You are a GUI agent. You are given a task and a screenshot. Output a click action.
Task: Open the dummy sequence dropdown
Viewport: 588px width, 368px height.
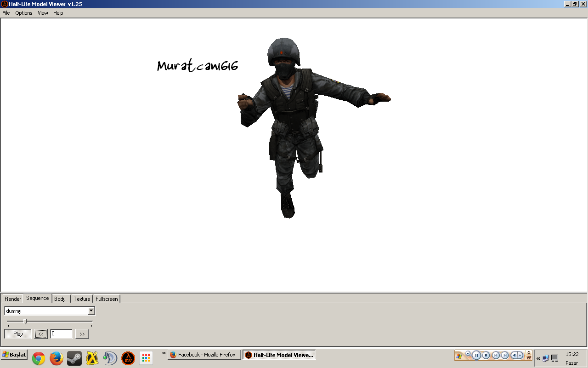91,310
